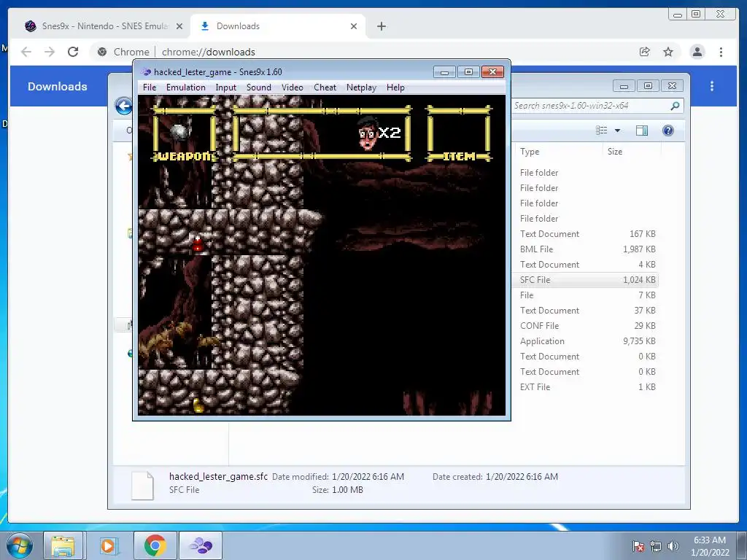Select the Application row sized 9,735 KB
This screenshot has width=747, height=560.
coord(586,341)
